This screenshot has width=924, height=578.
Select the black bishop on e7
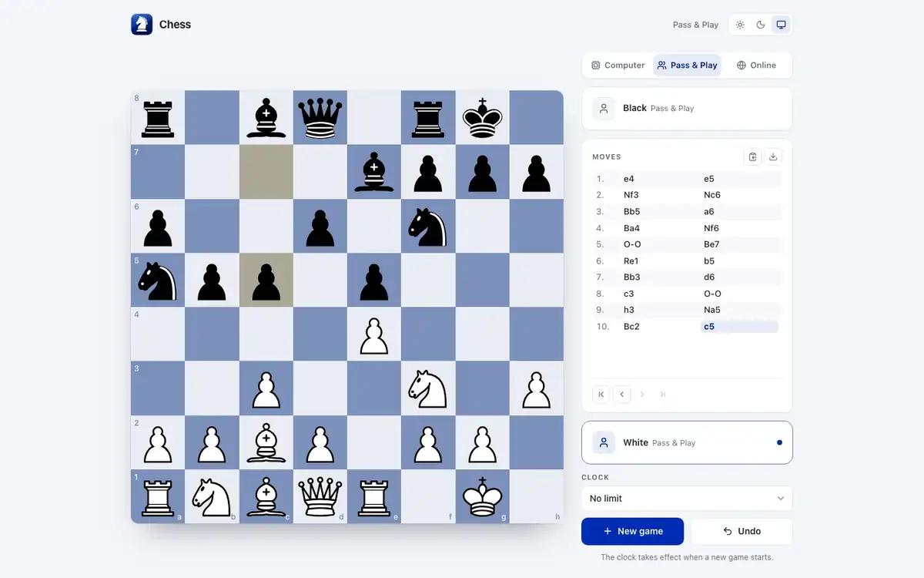click(x=374, y=172)
